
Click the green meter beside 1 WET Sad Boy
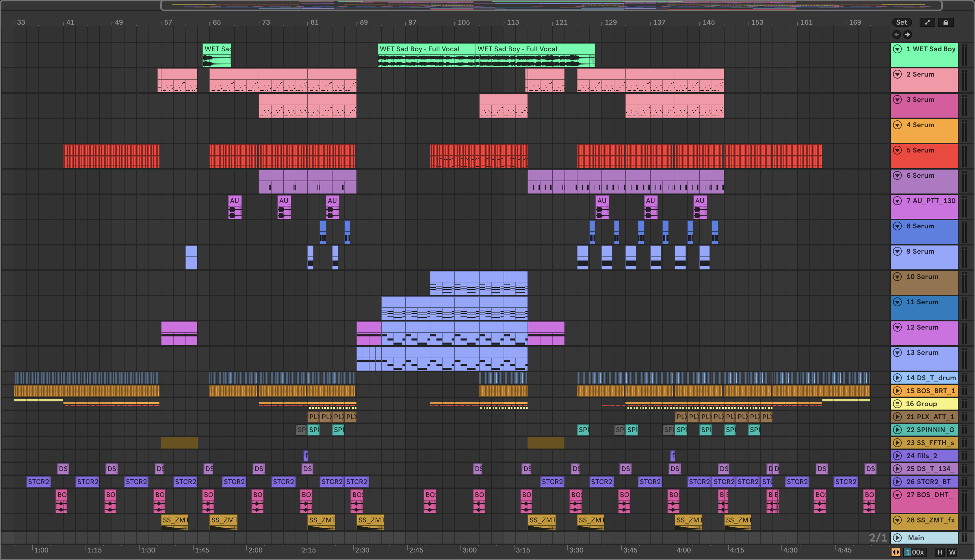click(x=964, y=55)
